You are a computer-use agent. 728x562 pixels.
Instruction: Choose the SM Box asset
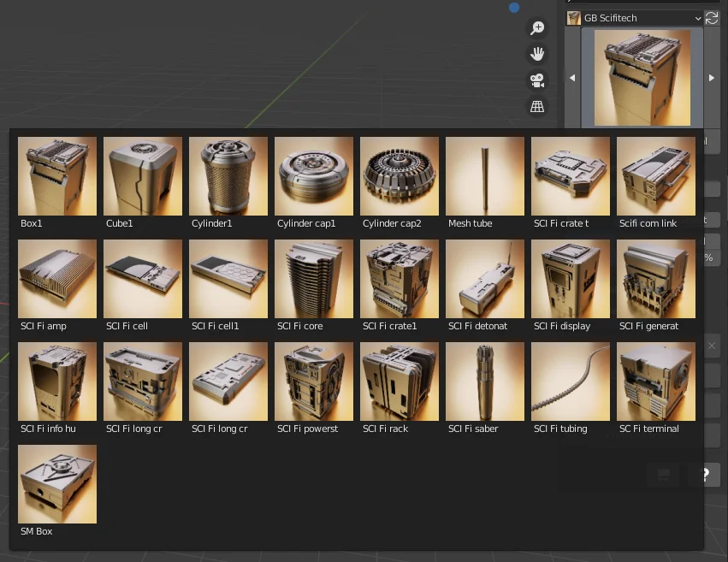point(57,484)
